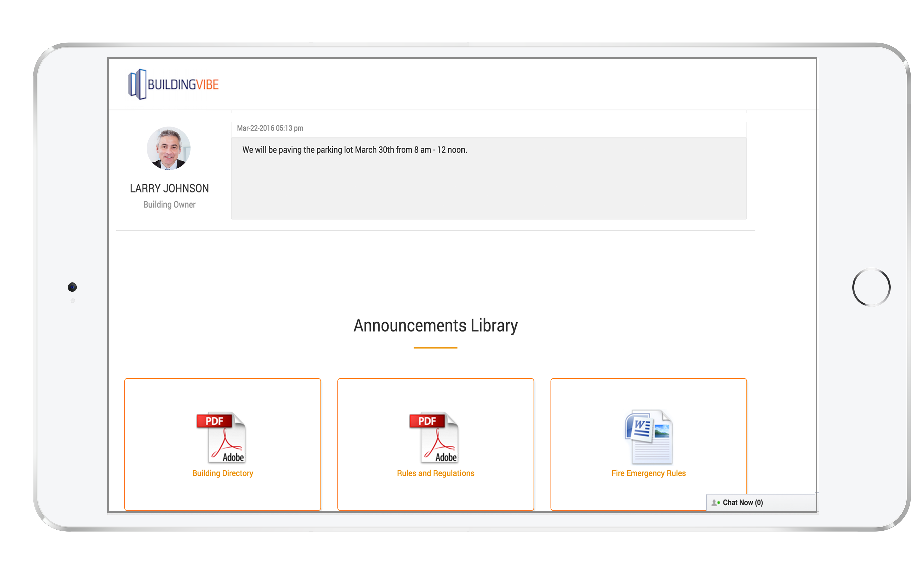
Task: Open Larry Johnson's profile photo
Action: click(x=169, y=148)
